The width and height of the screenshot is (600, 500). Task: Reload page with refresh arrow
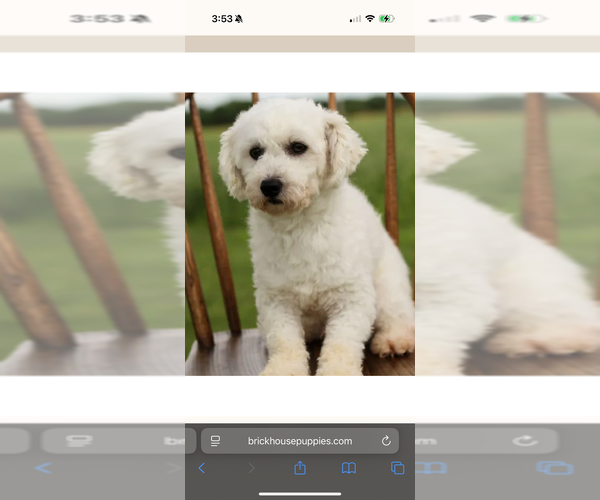coord(386,441)
